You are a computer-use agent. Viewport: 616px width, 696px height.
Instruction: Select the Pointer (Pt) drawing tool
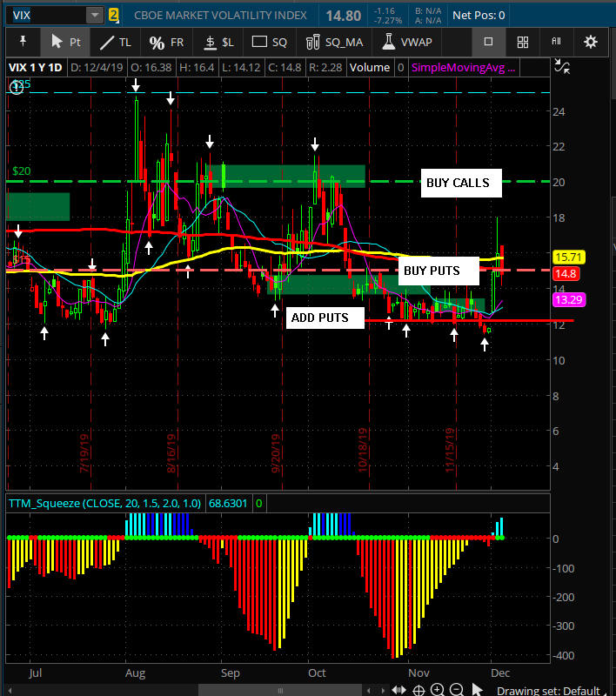tap(65, 42)
